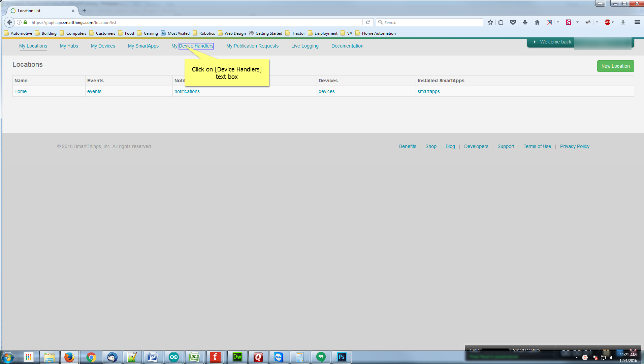Screen dimensions: 644x364
Task: Open Windows Explorer folder from the taskbar
Action: tap(49, 357)
